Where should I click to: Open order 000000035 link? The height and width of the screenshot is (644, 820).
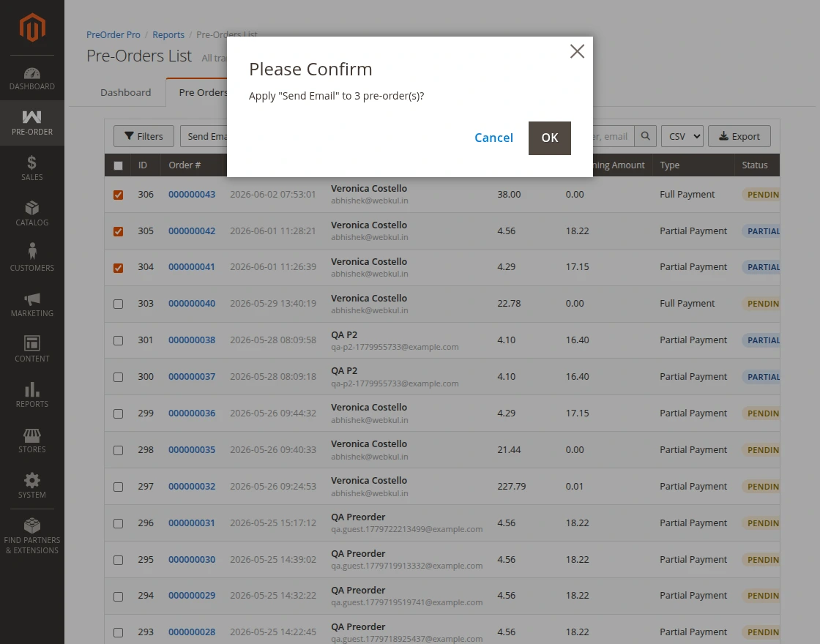[x=192, y=449]
